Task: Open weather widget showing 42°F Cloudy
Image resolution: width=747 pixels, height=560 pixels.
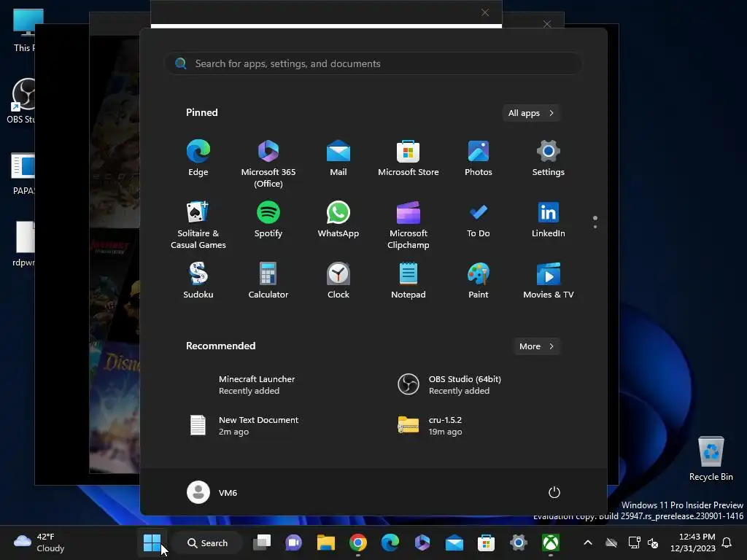Action: click(39, 542)
